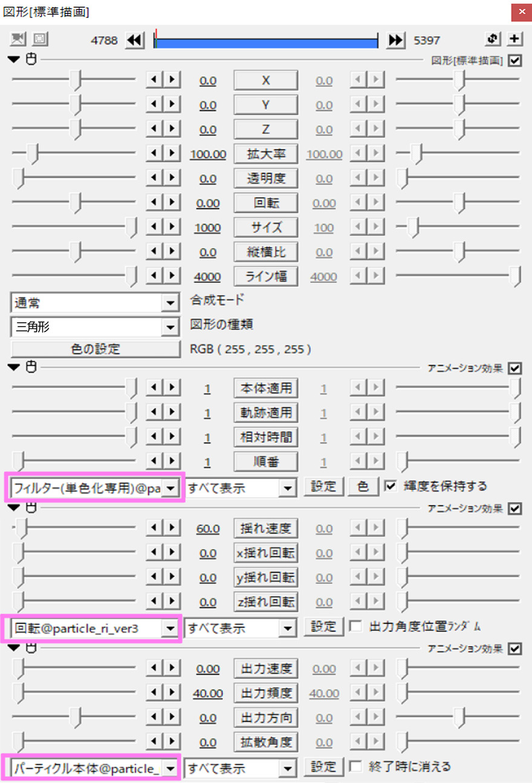532x783 pixels.
Task: Click the 縦横比 button
Action: 265,252
